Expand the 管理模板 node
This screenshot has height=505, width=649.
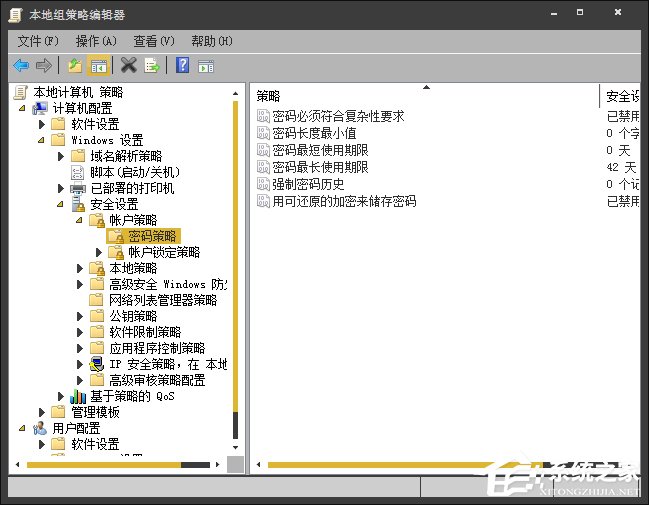coord(41,412)
